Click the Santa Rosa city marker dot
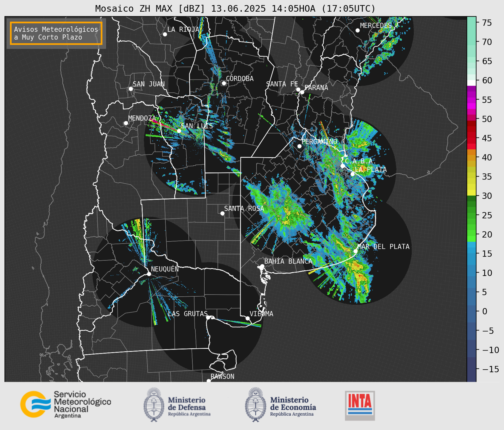 tap(222, 213)
